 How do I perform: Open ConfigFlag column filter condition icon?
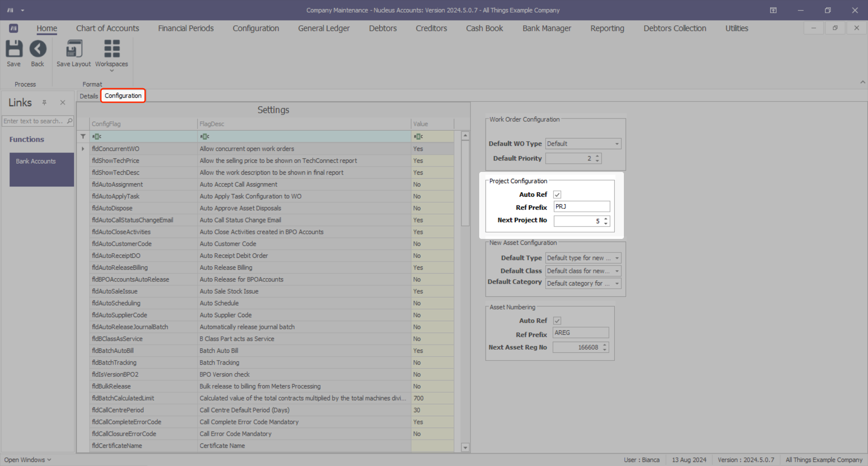tap(97, 137)
